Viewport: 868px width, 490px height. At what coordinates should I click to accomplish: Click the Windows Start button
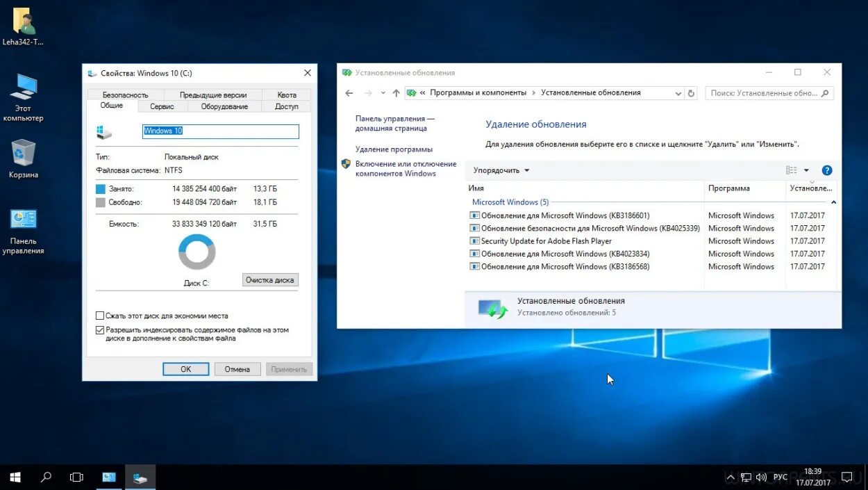[15, 477]
